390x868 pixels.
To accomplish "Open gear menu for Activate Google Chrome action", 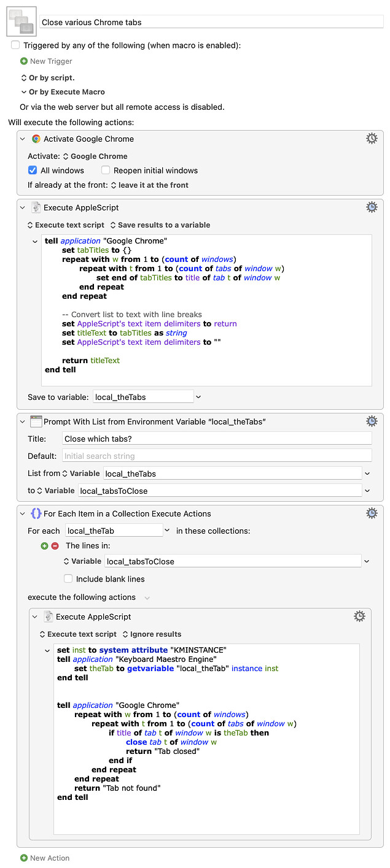I will [372, 139].
